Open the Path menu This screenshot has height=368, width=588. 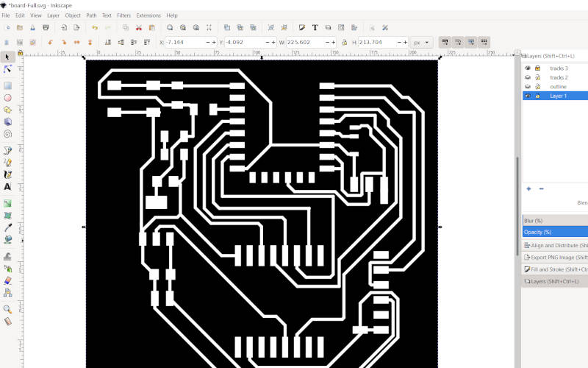[x=91, y=15]
